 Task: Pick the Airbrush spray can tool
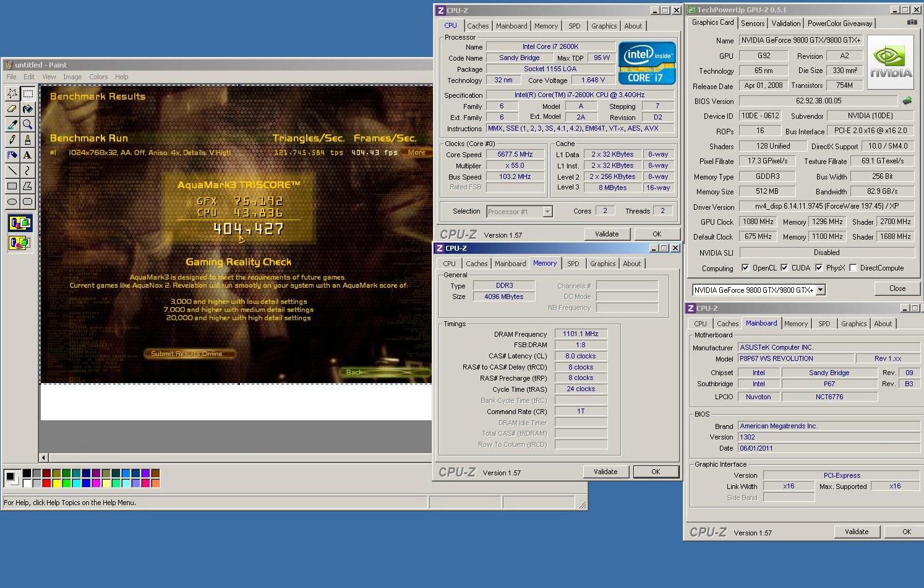tap(12, 155)
